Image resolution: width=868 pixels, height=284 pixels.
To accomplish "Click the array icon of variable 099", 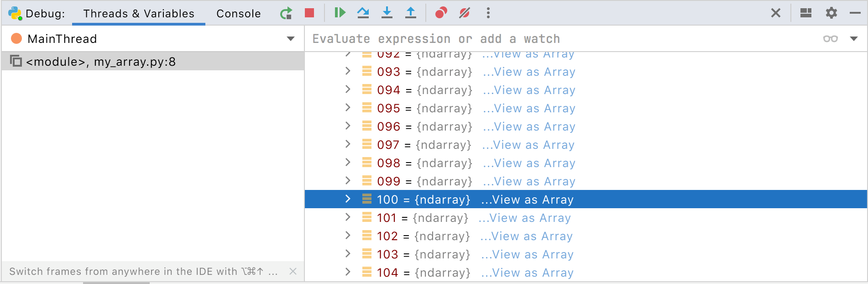I will 366,181.
